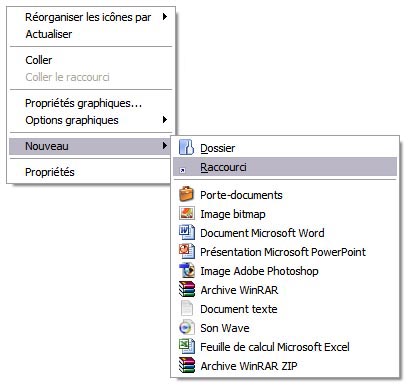Screen dimensions: 415x389
Task: Click the Excel spreadsheet icon
Action: coord(186,346)
